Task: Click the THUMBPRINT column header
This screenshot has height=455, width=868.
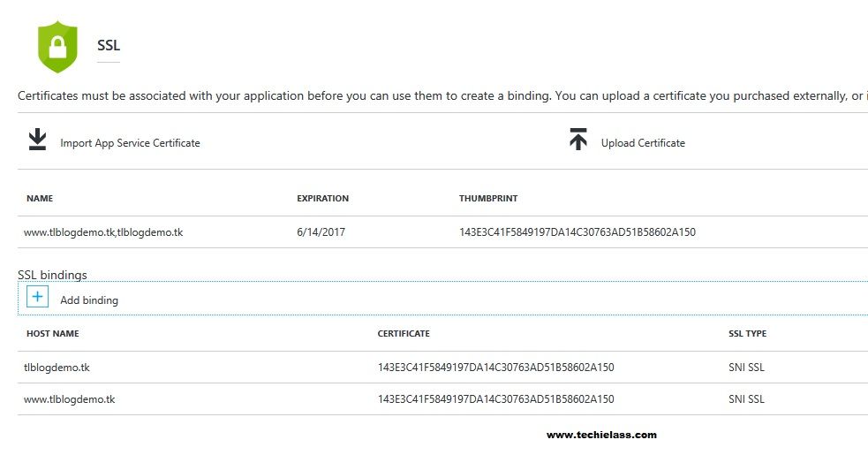Action: pyautogui.click(x=488, y=199)
